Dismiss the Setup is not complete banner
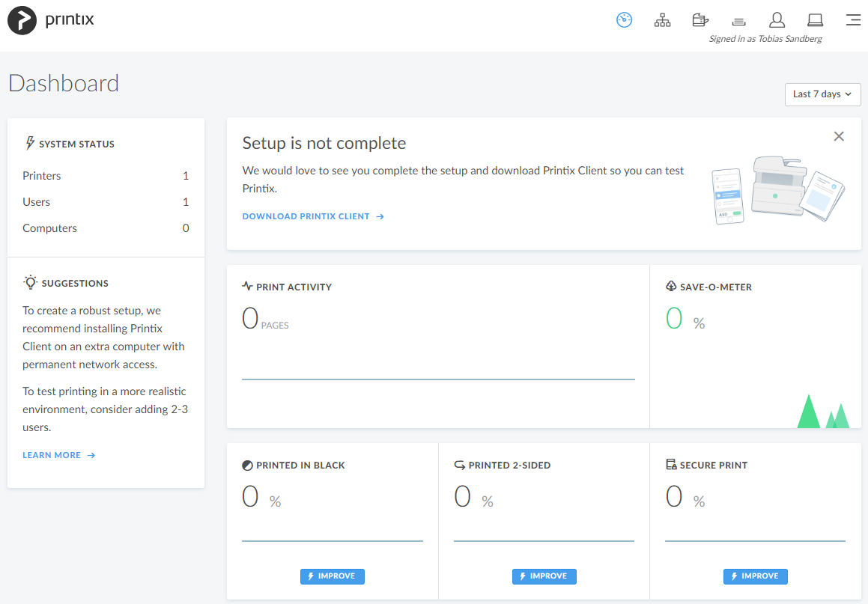Image resolution: width=868 pixels, height=604 pixels. point(839,136)
